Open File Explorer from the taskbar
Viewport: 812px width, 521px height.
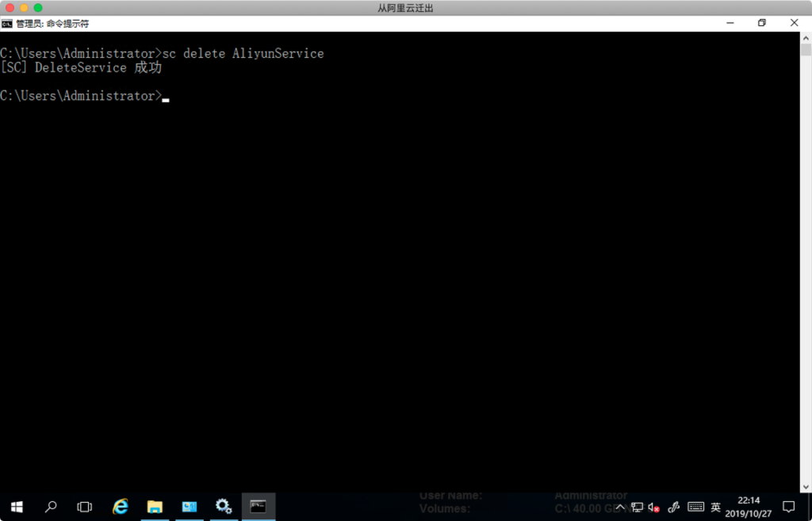(x=155, y=507)
